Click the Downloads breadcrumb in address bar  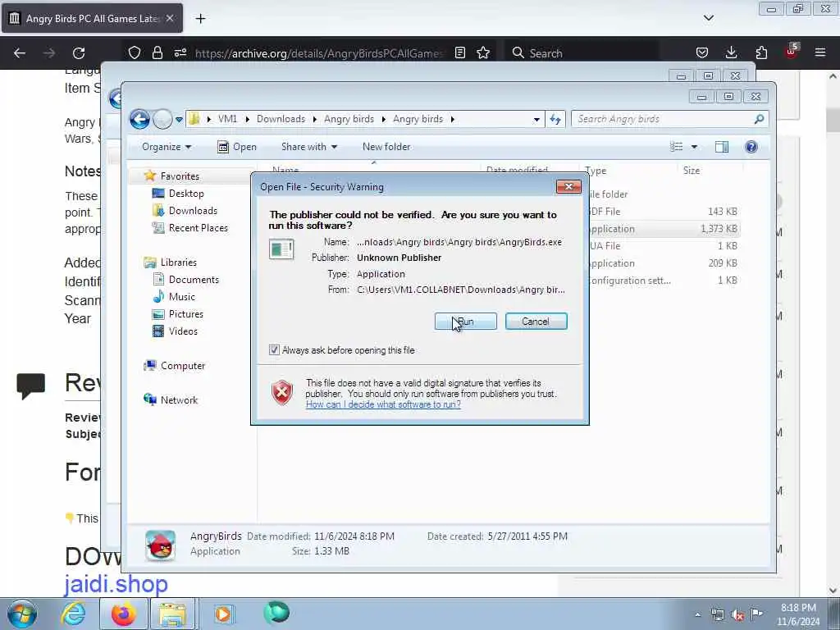point(281,119)
